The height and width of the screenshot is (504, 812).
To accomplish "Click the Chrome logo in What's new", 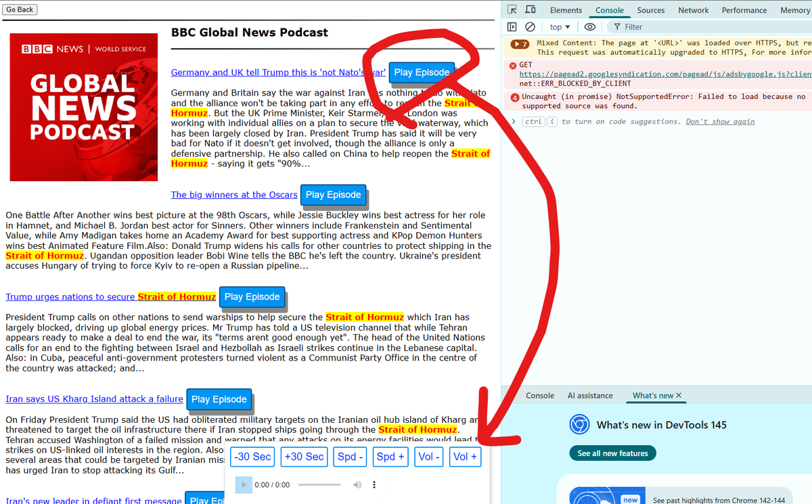I will coord(579,425).
